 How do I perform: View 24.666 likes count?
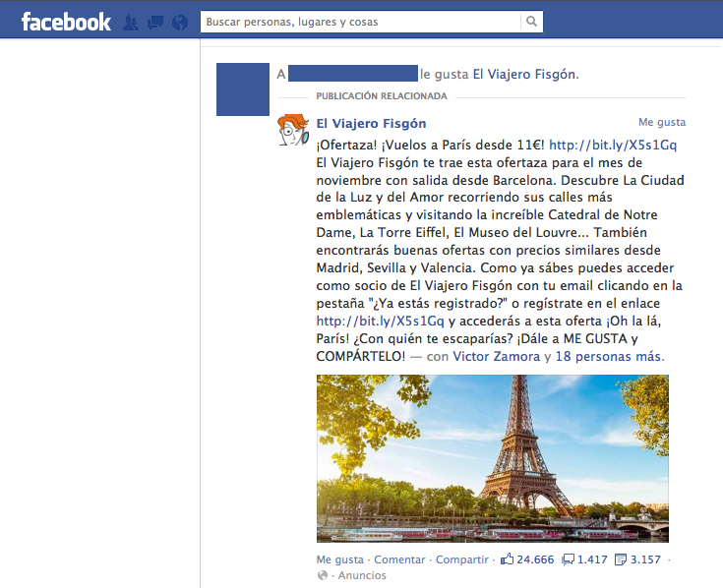(x=535, y=559)
